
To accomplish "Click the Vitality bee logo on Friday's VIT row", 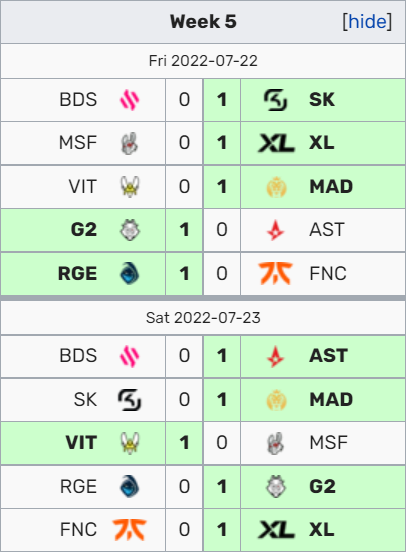I will click(x=130, y=187).
